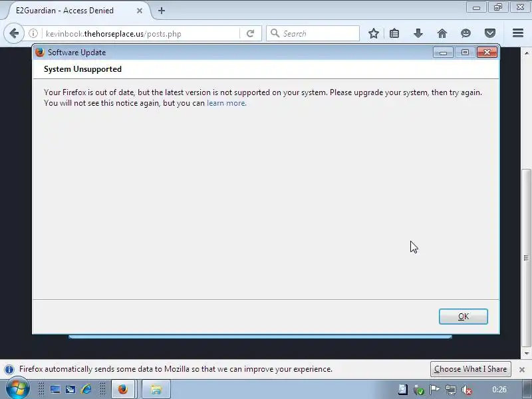
Task: Click the page scrollbar up arrow
Action: coord(526,53)
